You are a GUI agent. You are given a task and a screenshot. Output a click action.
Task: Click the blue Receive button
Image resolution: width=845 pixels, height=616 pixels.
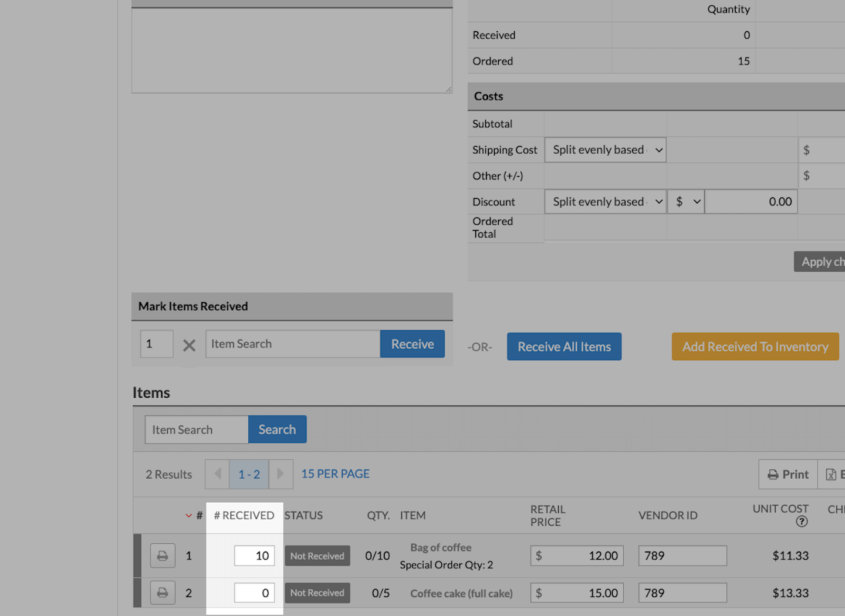(412, 344)
